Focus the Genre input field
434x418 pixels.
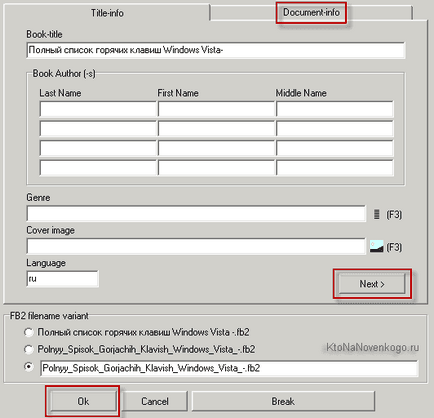point(196,214)
